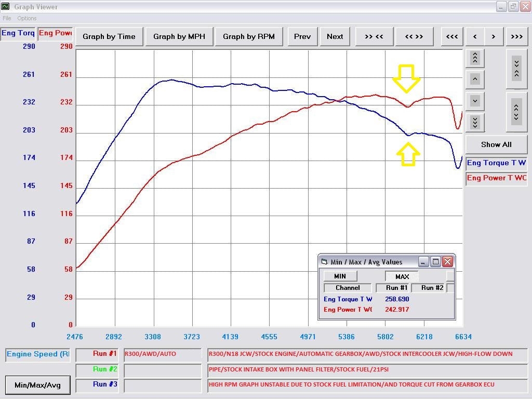
Task: Click the single right-arrow step icon
Action: coord(494,36)
